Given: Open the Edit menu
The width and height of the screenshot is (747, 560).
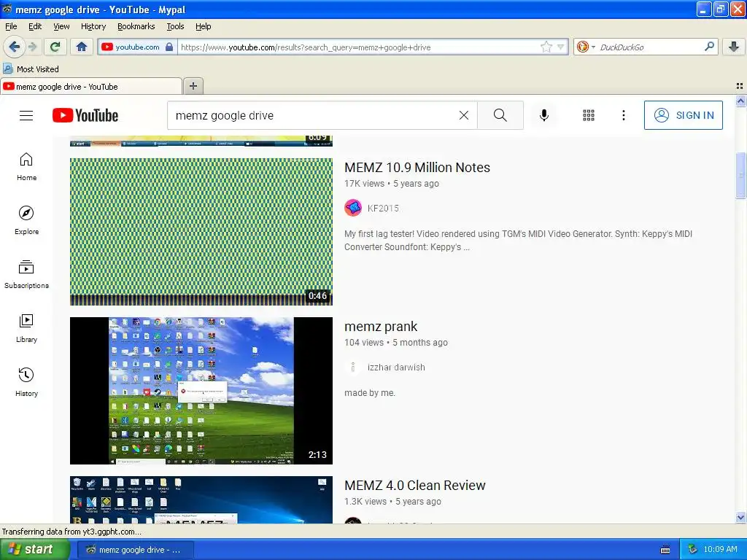Looking at the screenshot, I should coord(35,26).
